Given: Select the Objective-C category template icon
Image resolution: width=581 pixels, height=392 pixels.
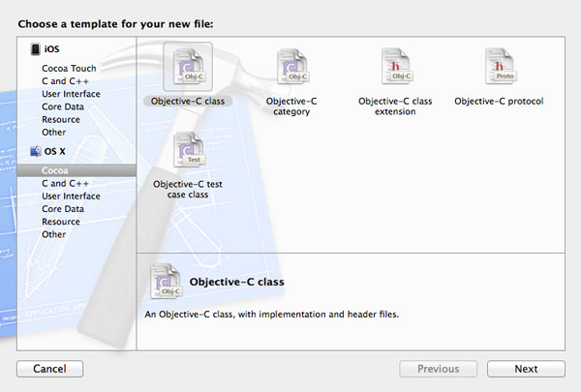Looking at the screenshot, I should point(292,67).
